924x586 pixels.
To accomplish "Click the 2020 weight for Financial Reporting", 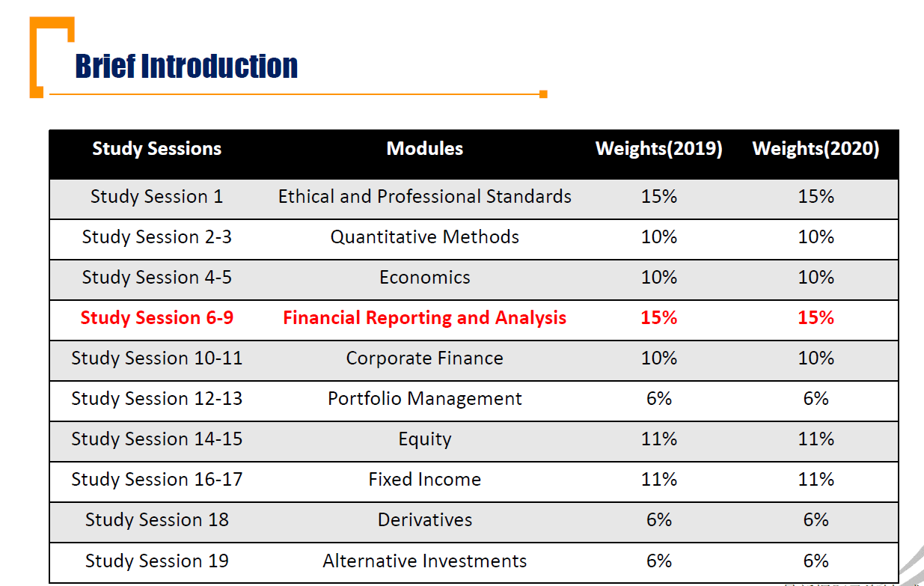I will point(816,318).
